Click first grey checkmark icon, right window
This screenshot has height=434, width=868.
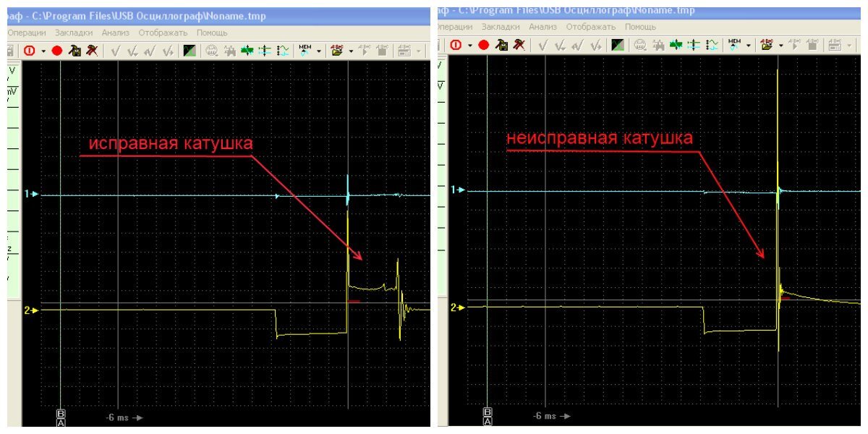(x=542, y=46)
